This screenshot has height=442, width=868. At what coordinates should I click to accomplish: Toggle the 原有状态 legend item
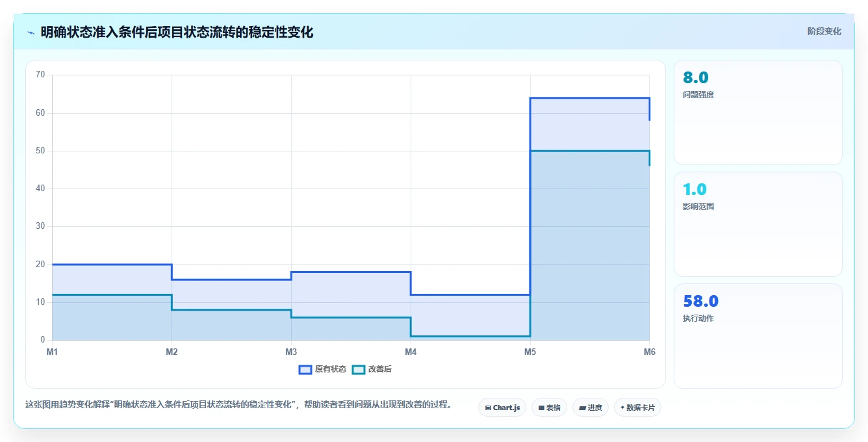tap(322, 369)
